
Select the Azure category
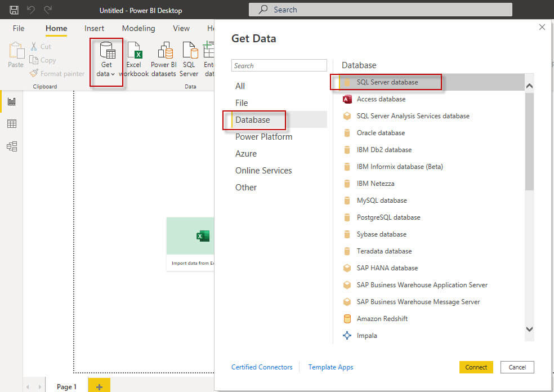pyautogui.click(x=246, y=154)
